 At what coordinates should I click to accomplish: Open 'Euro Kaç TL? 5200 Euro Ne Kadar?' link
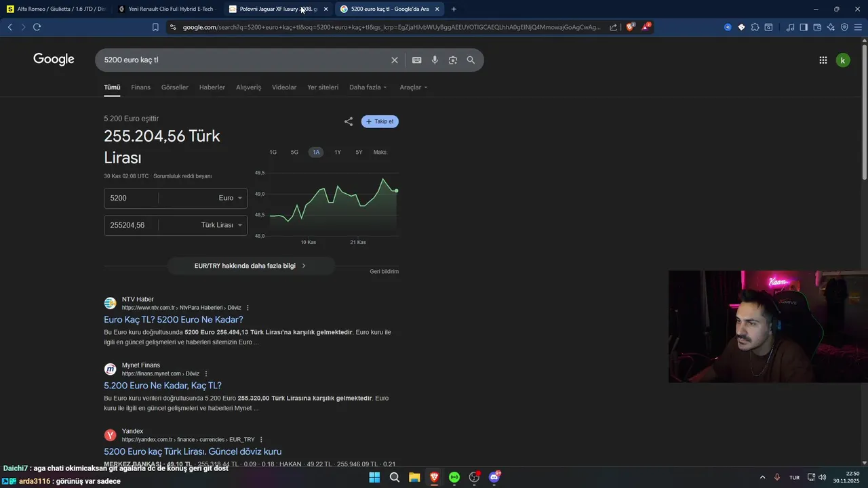point(174,319)
